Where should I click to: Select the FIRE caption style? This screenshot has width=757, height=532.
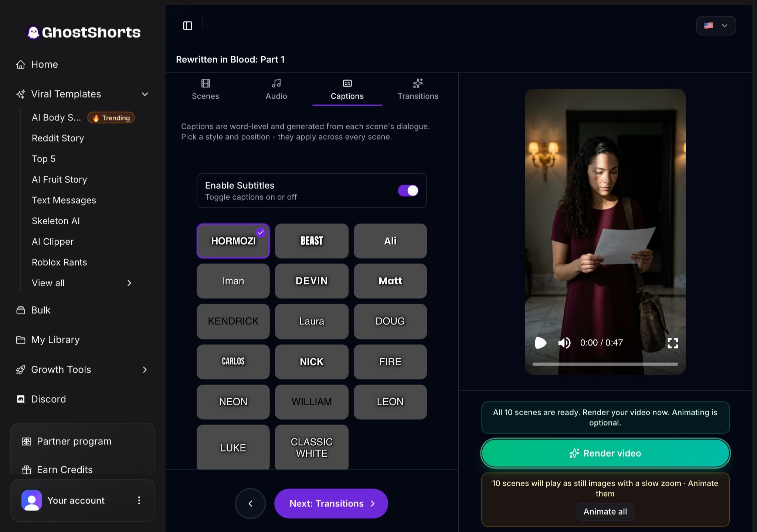[390, 362]
